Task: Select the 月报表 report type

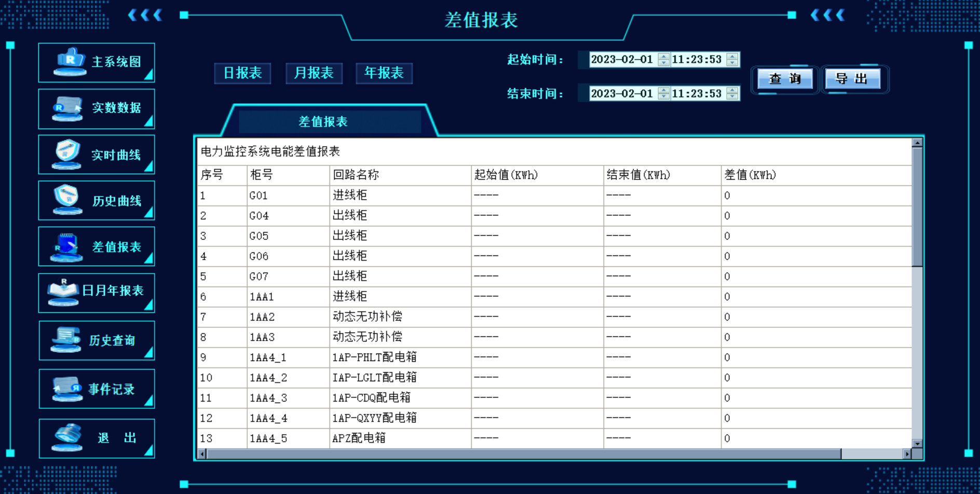Action: coord(314,73)
